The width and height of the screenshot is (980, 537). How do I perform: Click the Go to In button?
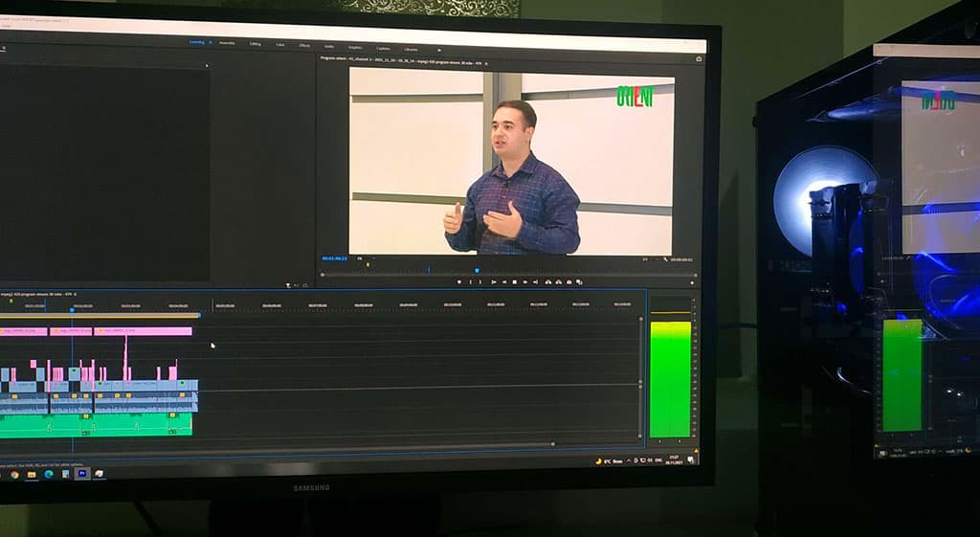[493, 282]
